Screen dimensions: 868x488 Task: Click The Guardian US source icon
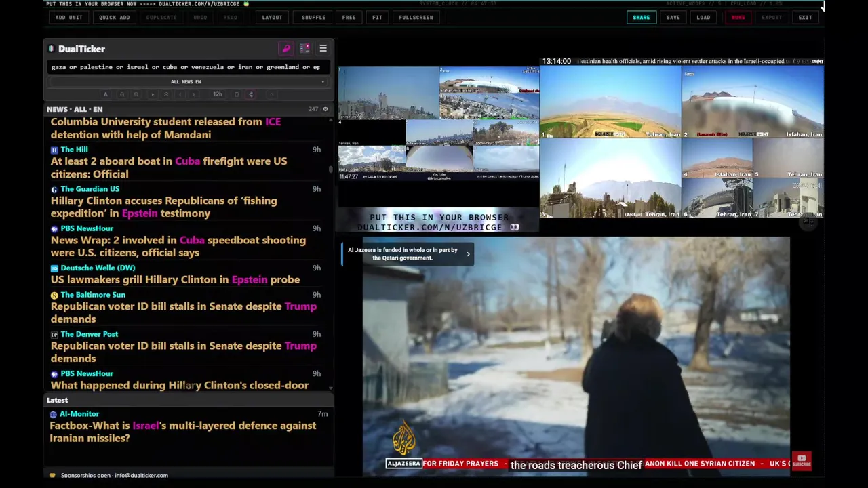click(54, 189)
